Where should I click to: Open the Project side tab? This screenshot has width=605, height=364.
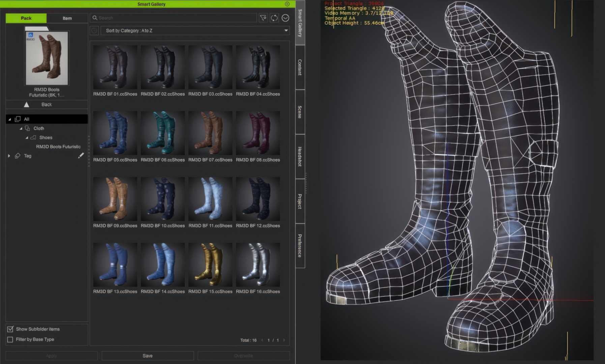300,201
